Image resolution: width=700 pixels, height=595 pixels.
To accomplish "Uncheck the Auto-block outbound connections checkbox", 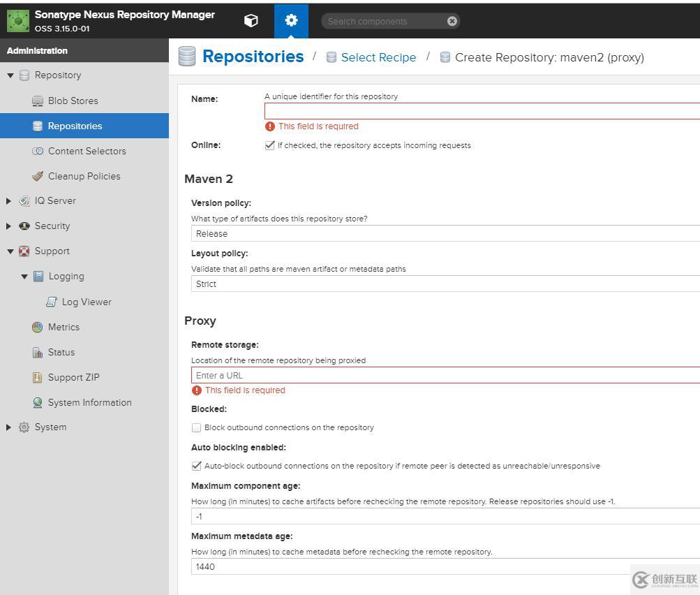I will pyautogui.click(x=196, y=466).
